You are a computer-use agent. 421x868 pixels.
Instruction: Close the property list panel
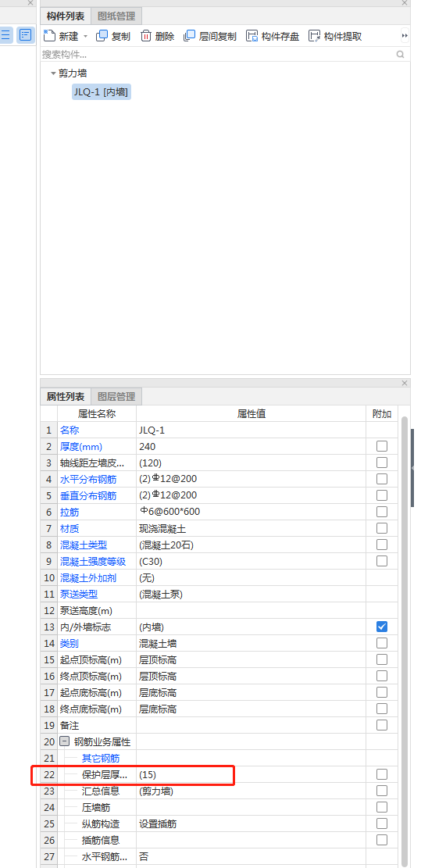[x=405, y=383]
